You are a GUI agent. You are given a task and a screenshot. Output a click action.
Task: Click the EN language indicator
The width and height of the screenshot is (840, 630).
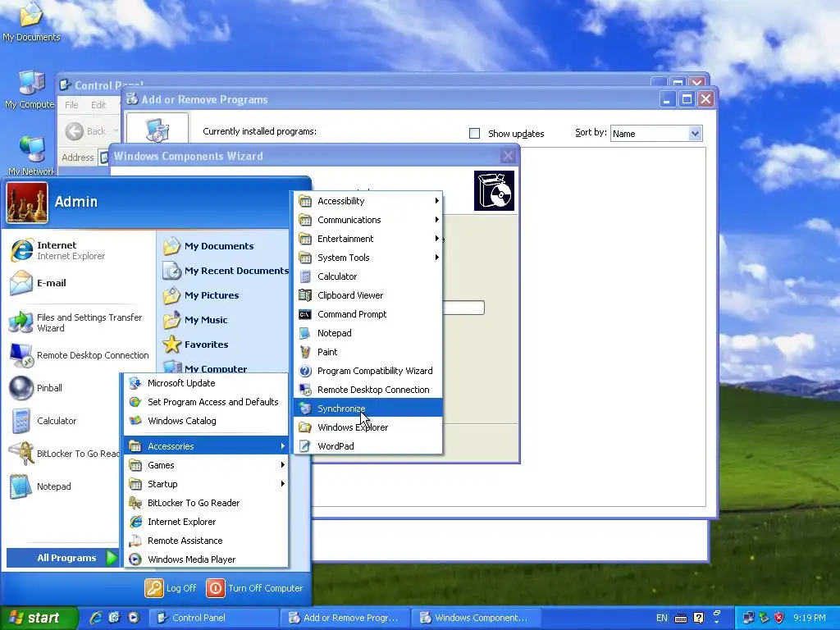coord(662,619)
